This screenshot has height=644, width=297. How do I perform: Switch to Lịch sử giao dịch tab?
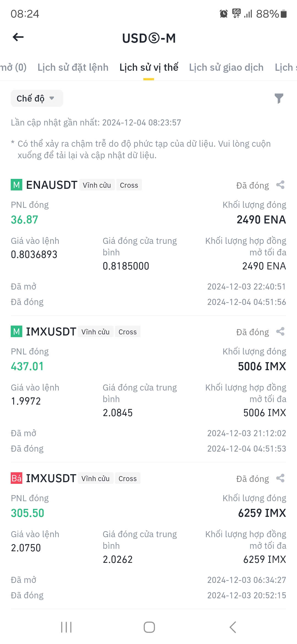[226, 67]
